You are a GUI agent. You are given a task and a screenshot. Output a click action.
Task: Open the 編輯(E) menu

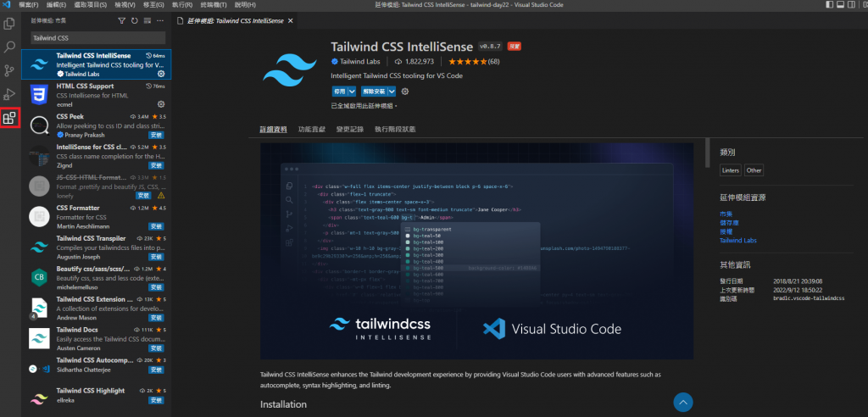(57, 4)
